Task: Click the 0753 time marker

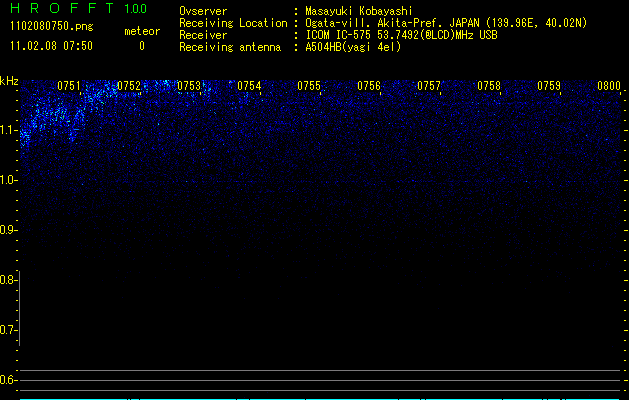Action: click(x=189, y=86)
